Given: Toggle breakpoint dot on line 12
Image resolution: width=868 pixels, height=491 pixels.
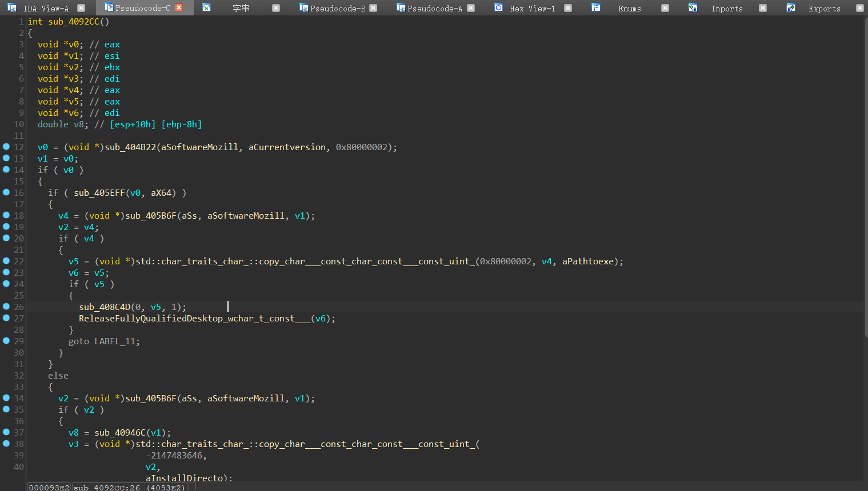Looking at the screenshot, I should tap(6, 147).
